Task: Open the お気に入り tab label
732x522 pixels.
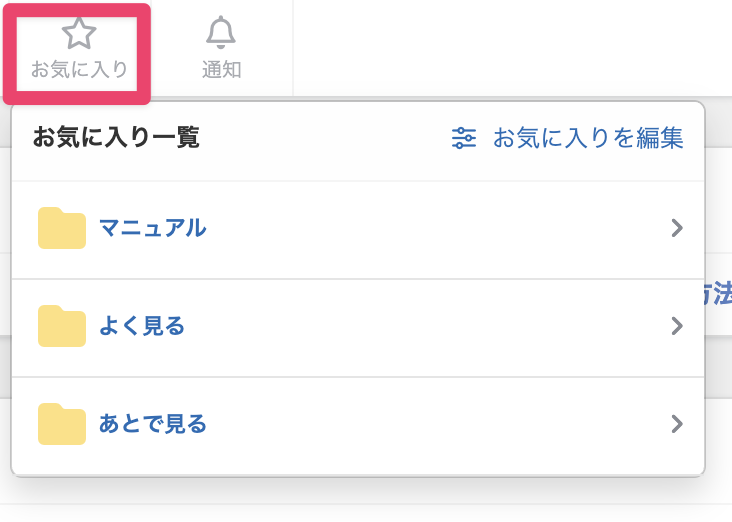Action: pyautogui.click(x=79, y=70)
